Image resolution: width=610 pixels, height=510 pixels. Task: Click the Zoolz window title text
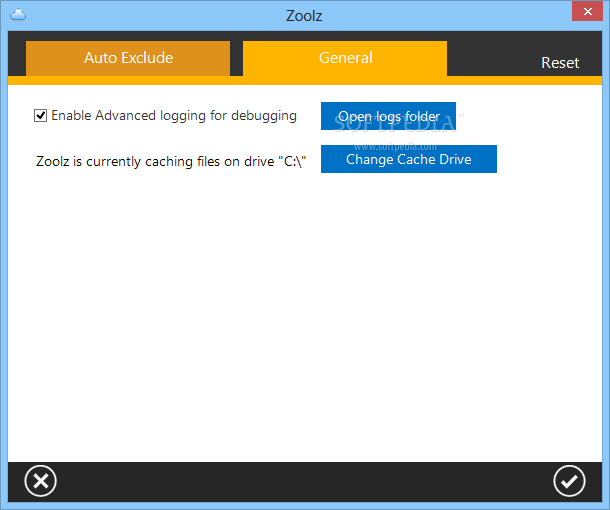click(304, 16)
